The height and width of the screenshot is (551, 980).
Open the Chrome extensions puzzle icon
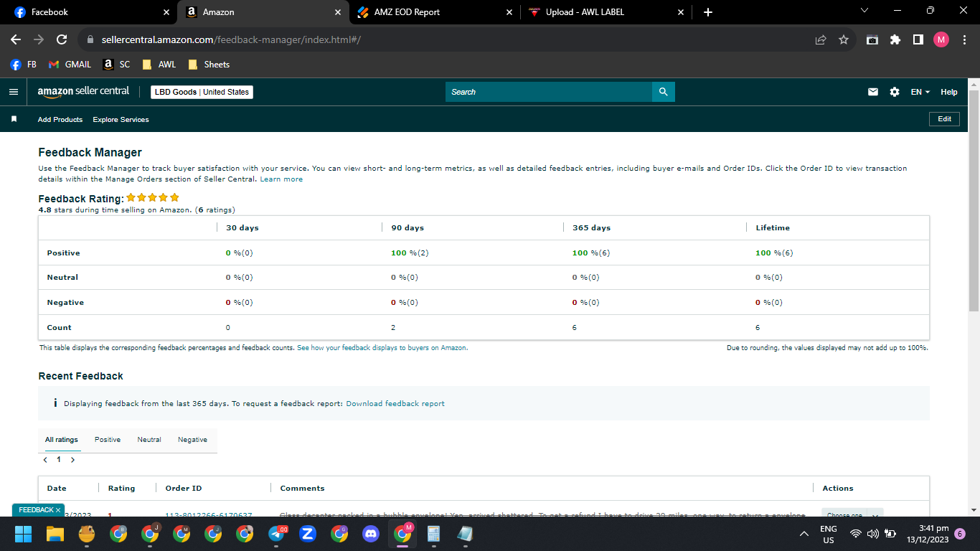coord(895,40)
